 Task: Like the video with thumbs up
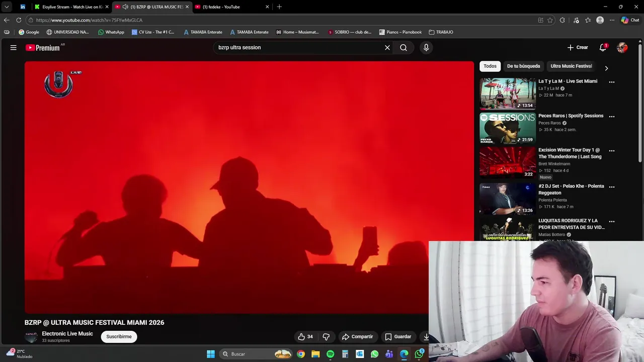tap(306, 336)
